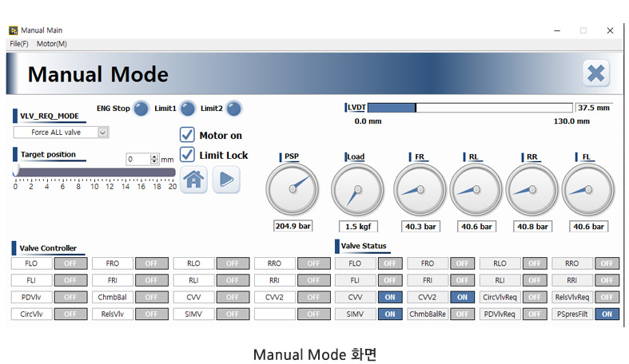Viewport: 629px width, 364px height.
Task: Close Manual Mode with the blue X
Action: pyautogui.click(x=596, y=73)
